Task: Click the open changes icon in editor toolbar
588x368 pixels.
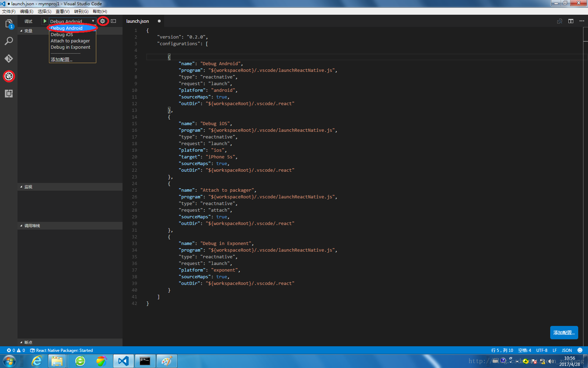Action: [x=560, y=21]
